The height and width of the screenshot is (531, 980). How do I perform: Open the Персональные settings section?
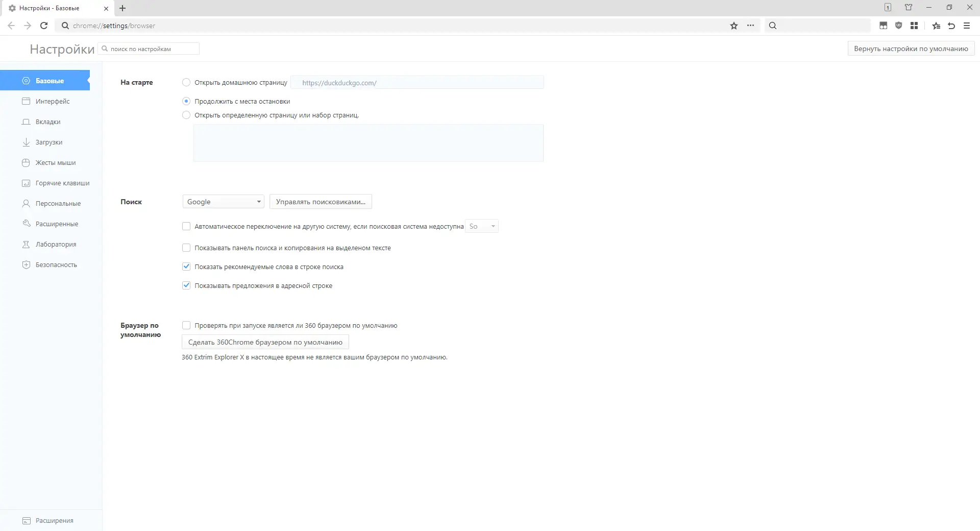[x=58, y=204]
